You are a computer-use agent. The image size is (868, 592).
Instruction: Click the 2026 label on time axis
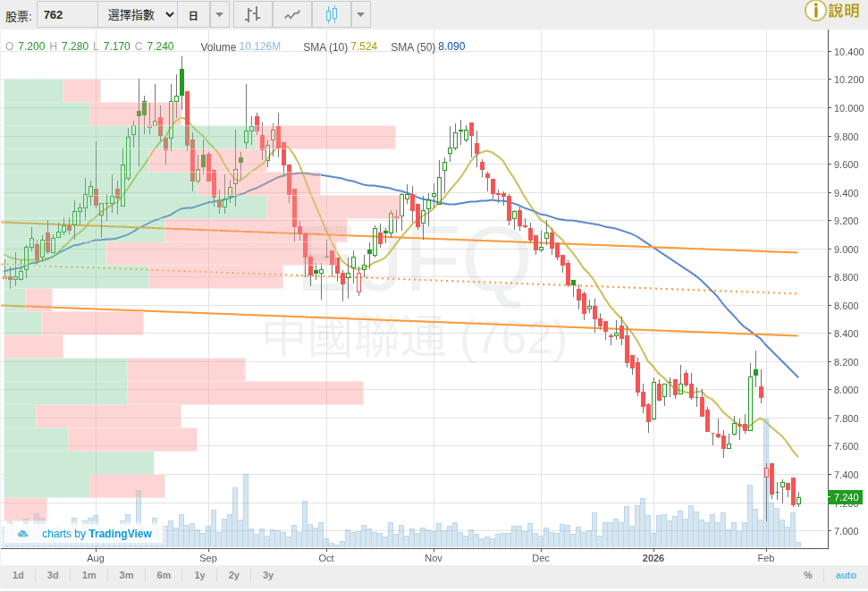point(653,558)
